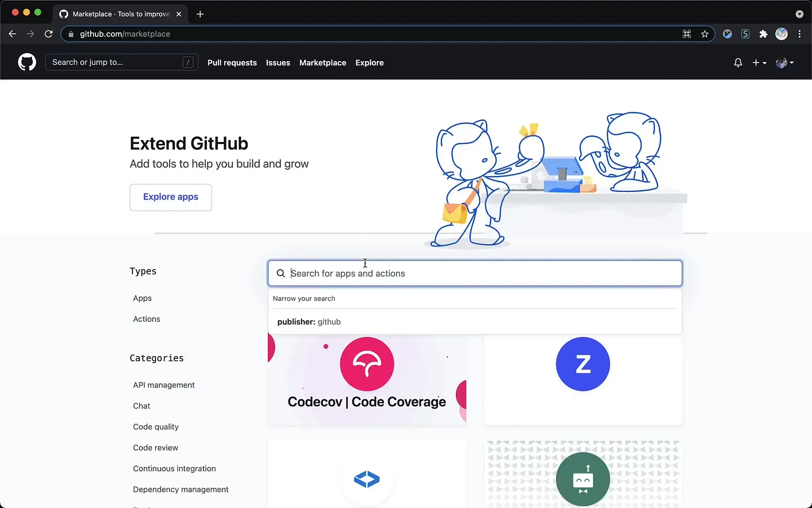Click the S extension icon
Image resolution: width=812 pixels, height=508 pixels.
pos(745,34)
